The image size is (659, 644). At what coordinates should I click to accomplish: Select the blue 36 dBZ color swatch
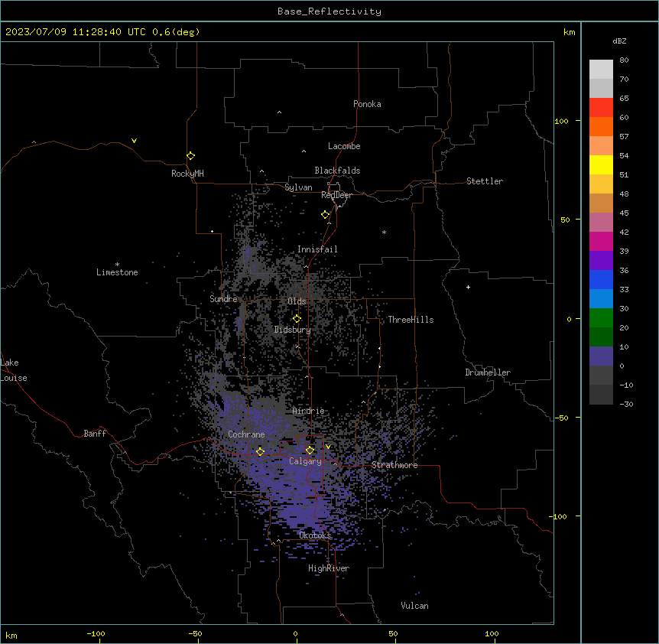click(x=601, y=279)
